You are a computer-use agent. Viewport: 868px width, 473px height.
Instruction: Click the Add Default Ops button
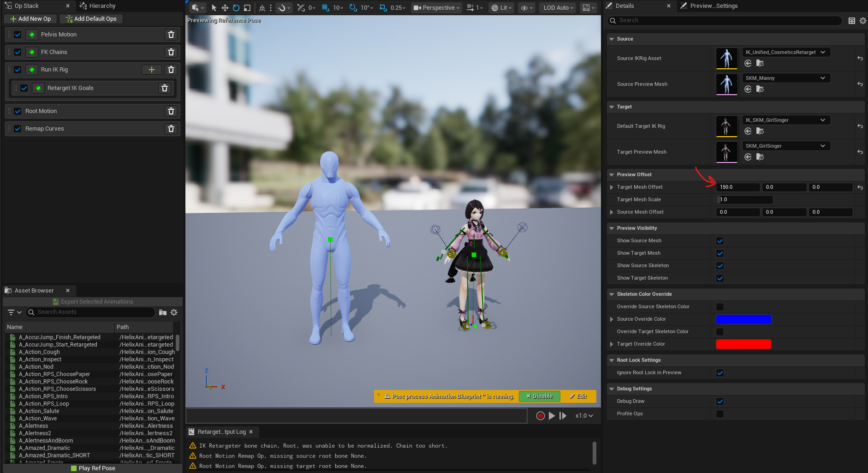(x=91, y=19)
